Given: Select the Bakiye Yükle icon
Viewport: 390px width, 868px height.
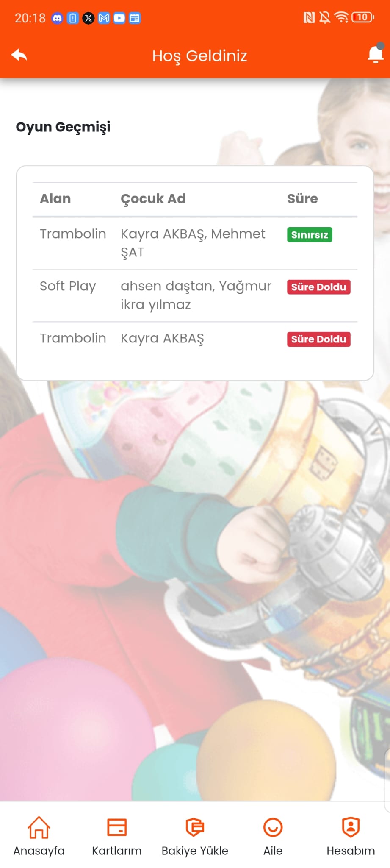Looking at the screenshot, I should click(195, 827).
